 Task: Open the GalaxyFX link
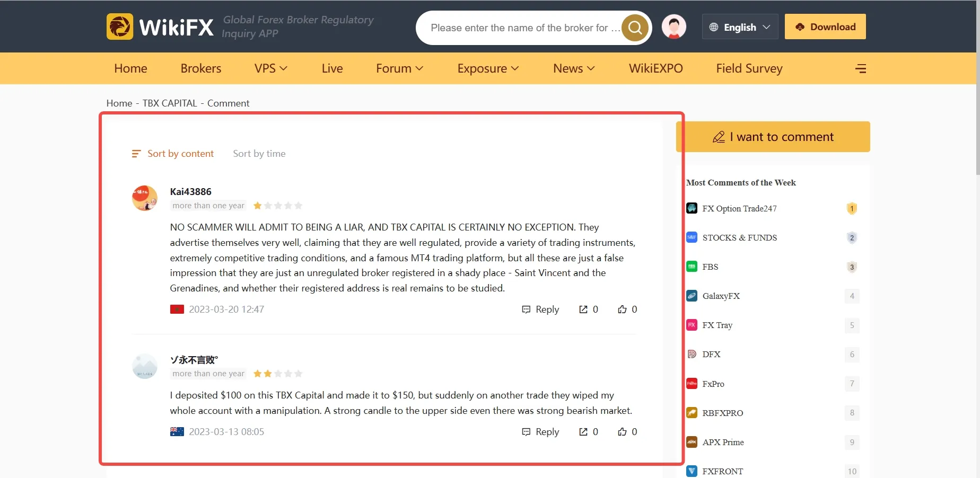[x=721, y=296]
